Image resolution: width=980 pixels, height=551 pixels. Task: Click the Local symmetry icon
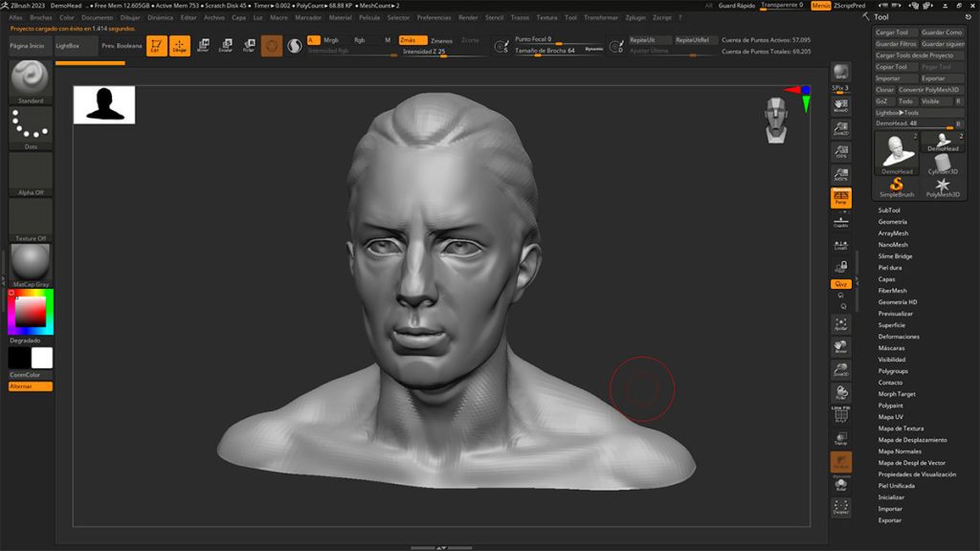[840, 245]
